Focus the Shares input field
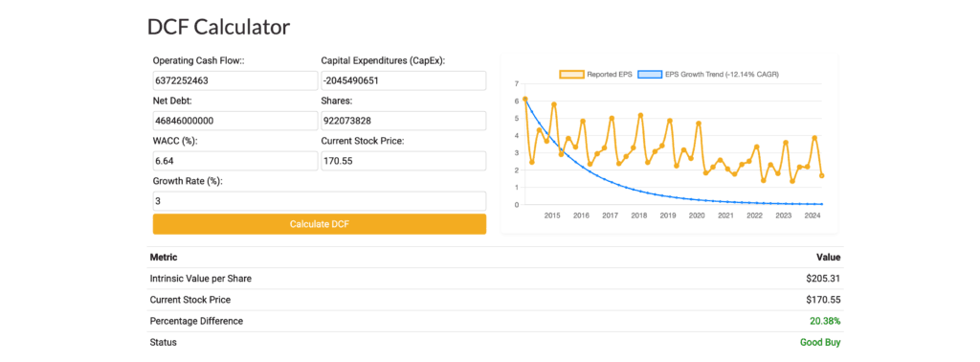Viewport: 980px width, 362px height. [403, 121]
